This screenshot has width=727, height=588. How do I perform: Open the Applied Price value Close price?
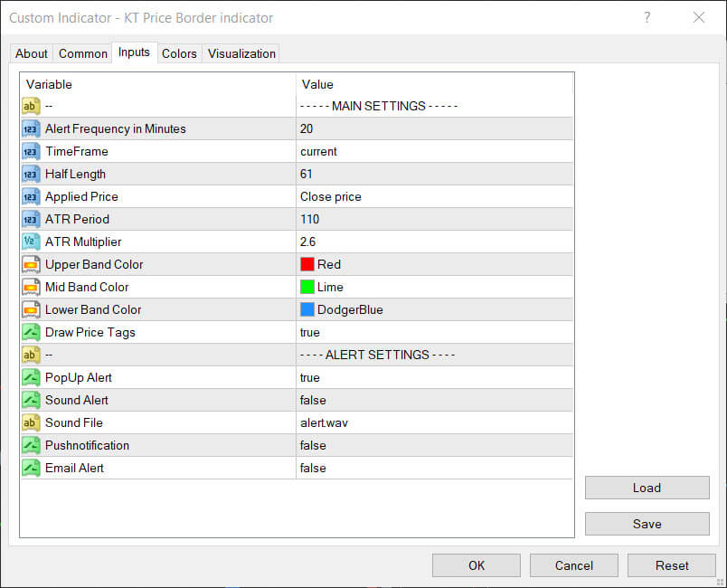[x=331, y=196]
